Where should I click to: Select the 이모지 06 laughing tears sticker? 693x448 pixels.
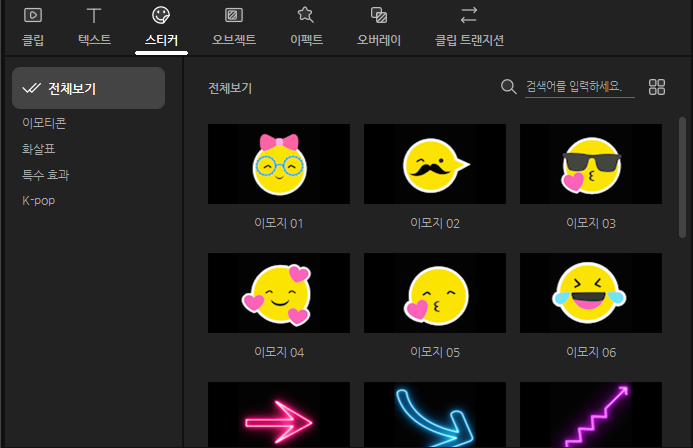click(x=591, y=294)
